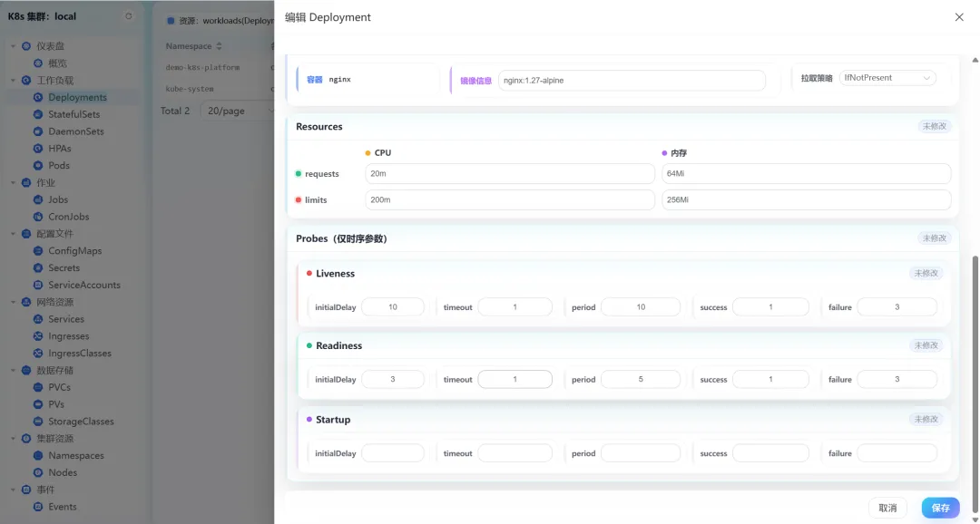Open Services in the sidebar

point(66,319)
